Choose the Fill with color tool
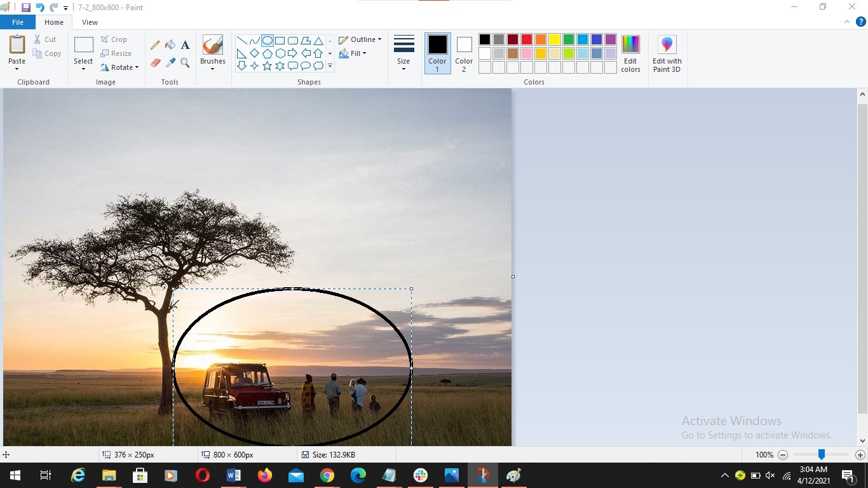Viewport: 868px width, 488px height. click(x=170, y=45)
